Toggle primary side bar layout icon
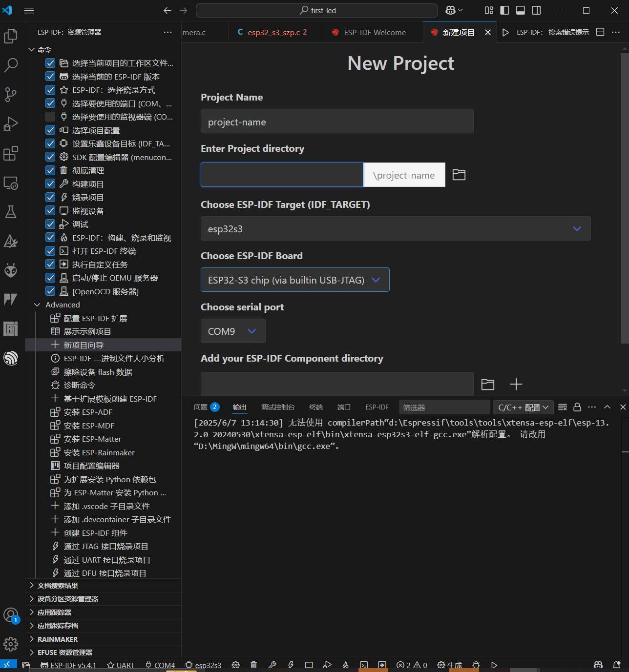This screenshot has width=629, height=672. click(x=505, y=10)
